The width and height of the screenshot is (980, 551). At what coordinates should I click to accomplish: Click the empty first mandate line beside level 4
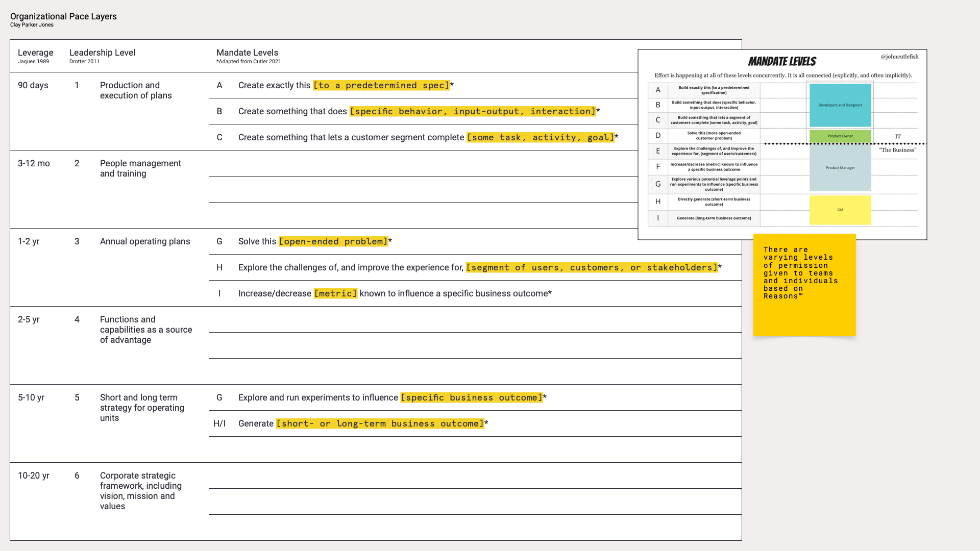pyautogui.click(x=475, y=320)
